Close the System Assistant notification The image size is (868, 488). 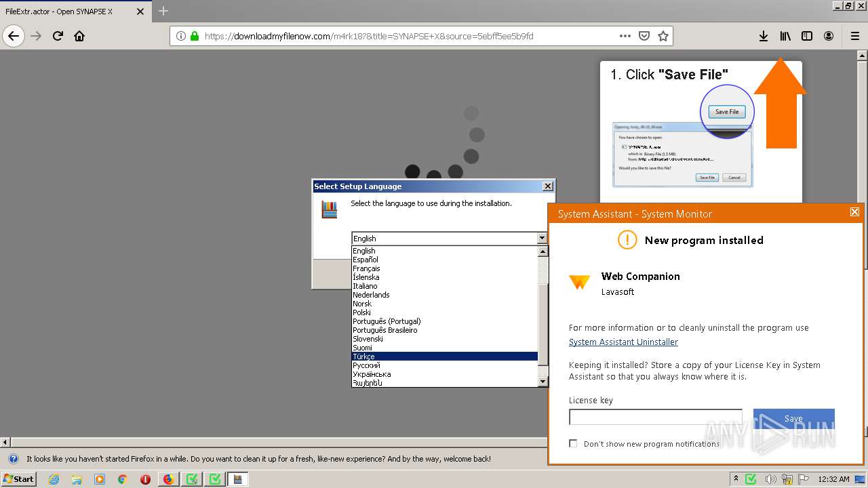pyautogui.click(x=854, y=212)
